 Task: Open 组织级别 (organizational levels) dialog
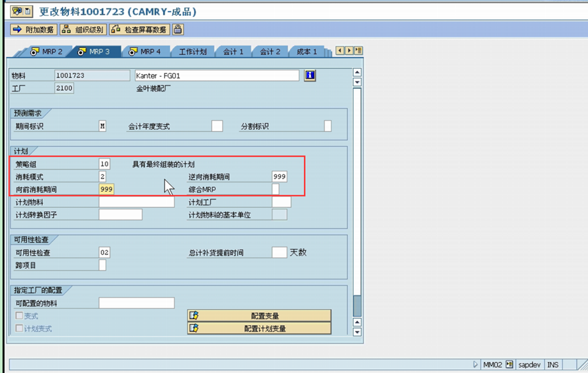[82, 29]
